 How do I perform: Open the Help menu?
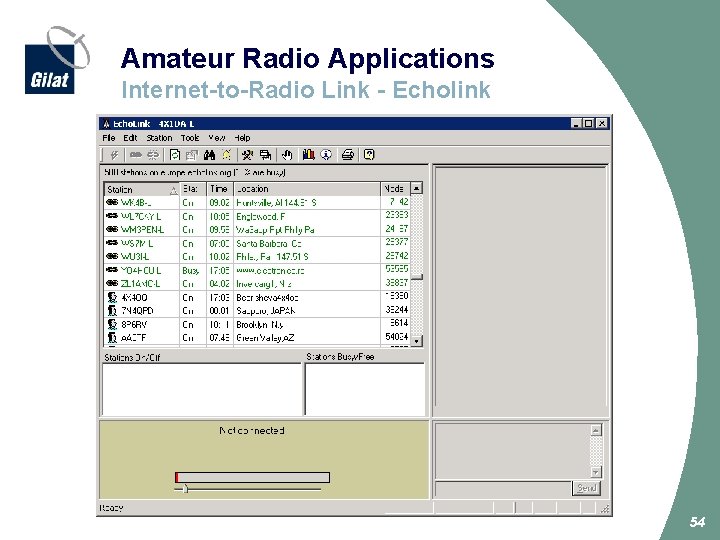pos(242,138)
